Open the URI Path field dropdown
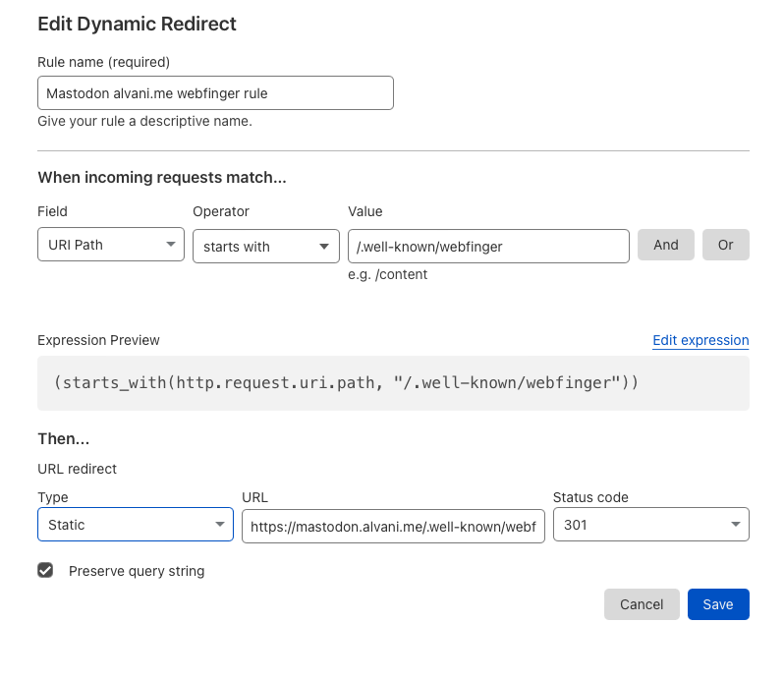The image size is (784, 680). click(110, 246)
